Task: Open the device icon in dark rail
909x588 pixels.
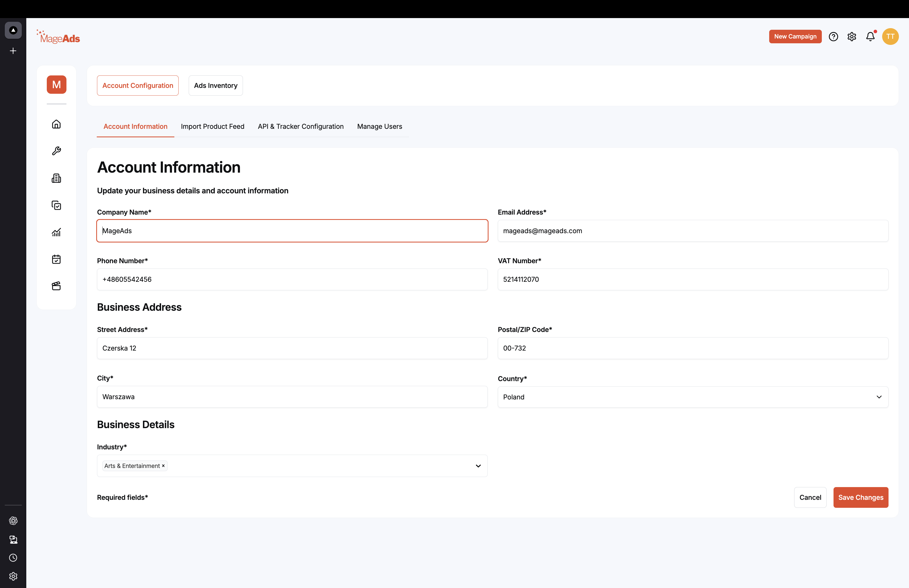Action: coord(13,539)
